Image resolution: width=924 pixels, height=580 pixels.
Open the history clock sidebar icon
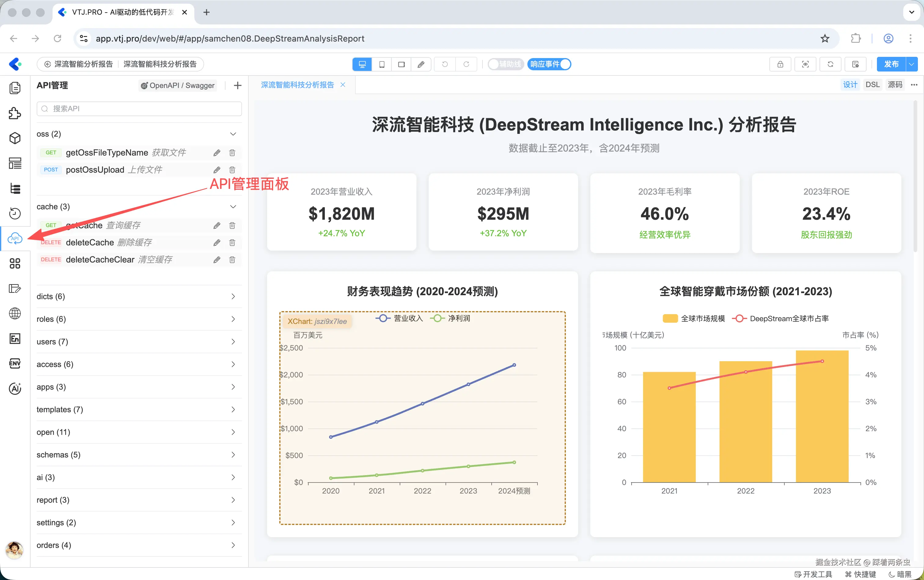click(15, 213)
